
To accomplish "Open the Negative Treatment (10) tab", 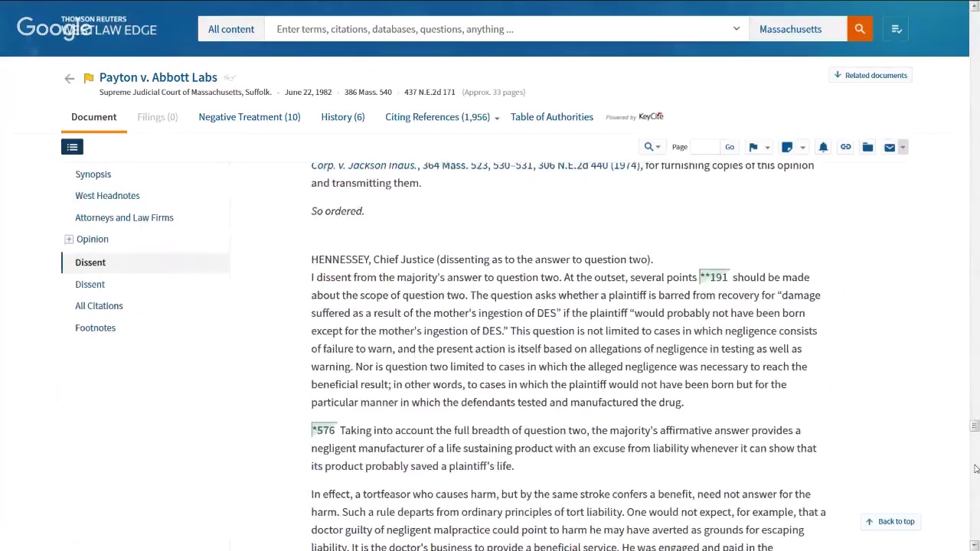I will coord(250,117).
